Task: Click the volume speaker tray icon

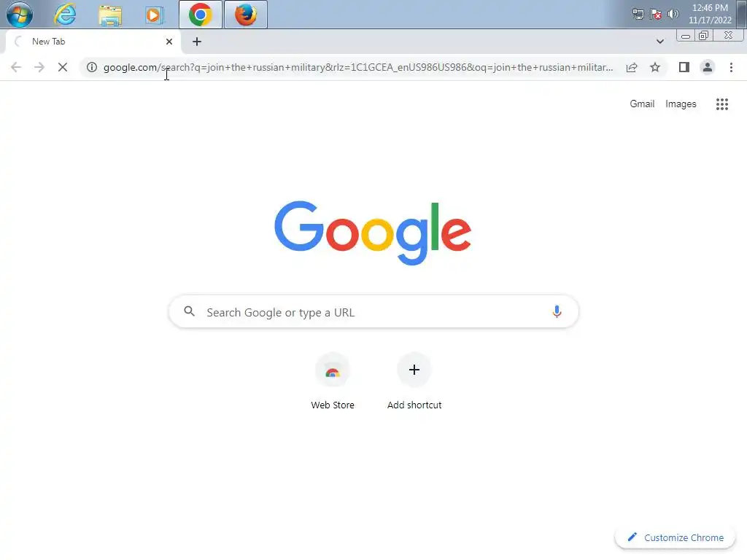Action: coord(673,14)
